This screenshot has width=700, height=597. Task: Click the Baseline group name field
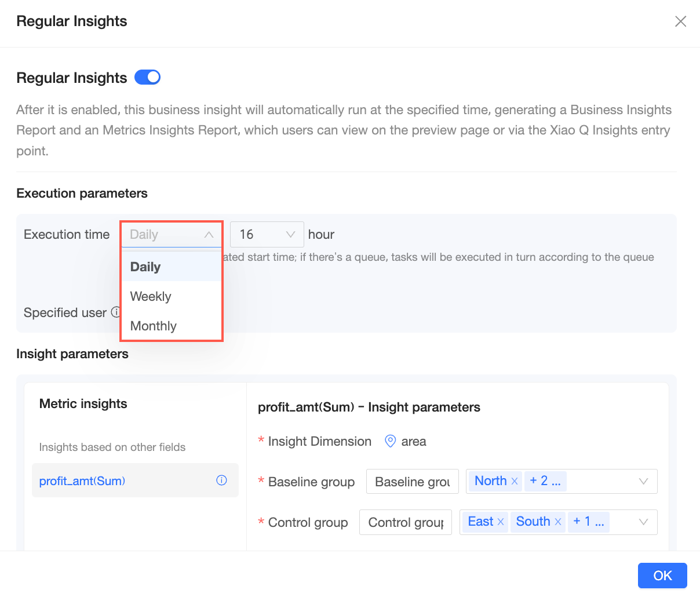tap(412, 481)
